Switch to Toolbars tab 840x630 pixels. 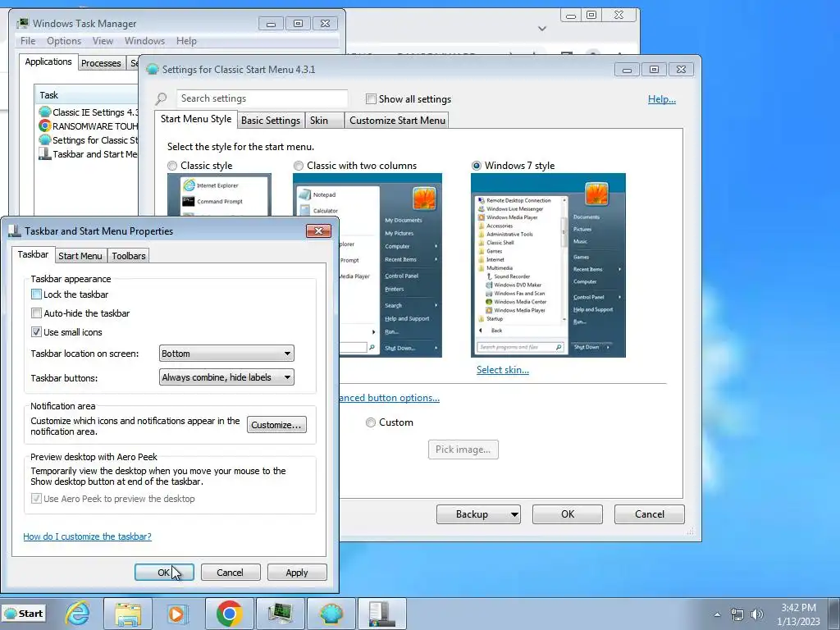pos(129,256)
